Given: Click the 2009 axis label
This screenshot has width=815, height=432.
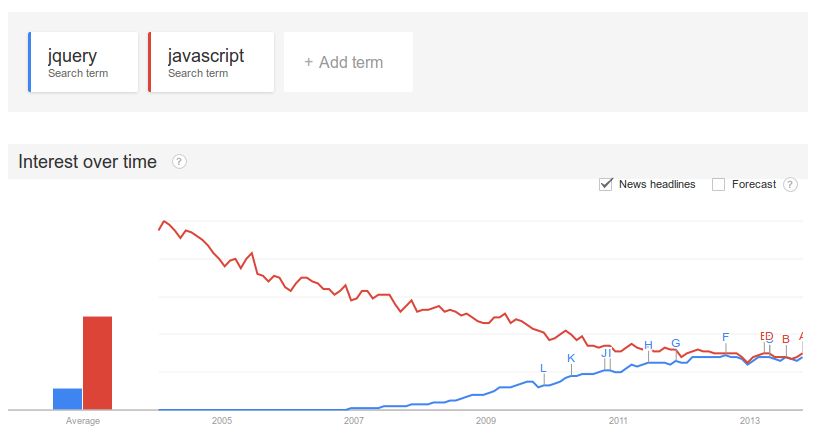Looking at the screenshot, I should tap(486, 421).
